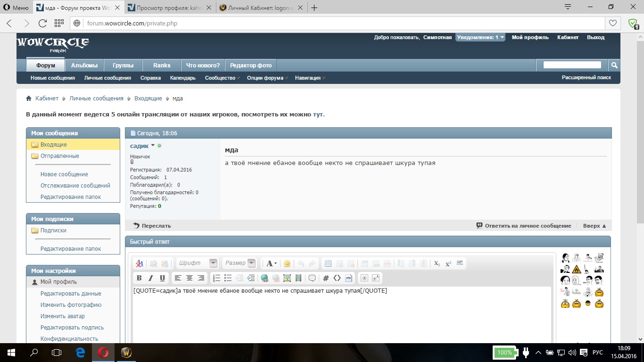The height and width of the screenshot is (362, 644).
Task: Click the underline button in the editor
Action: (x=163, y=278)
